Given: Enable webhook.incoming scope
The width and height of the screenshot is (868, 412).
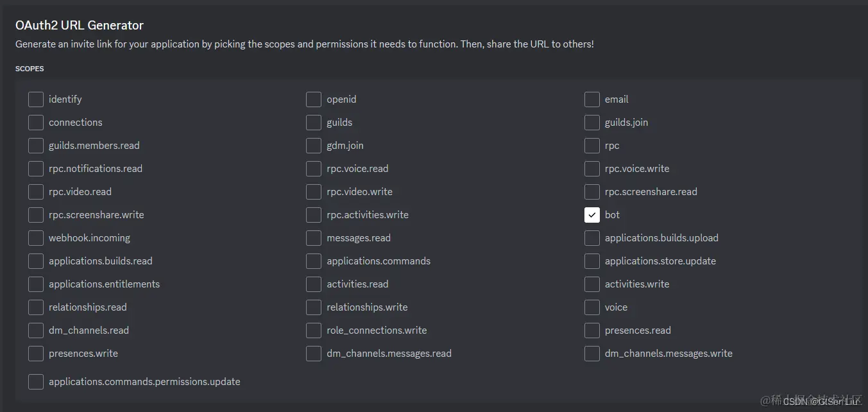Looking at the screenshot, I should tap(36, 238).
